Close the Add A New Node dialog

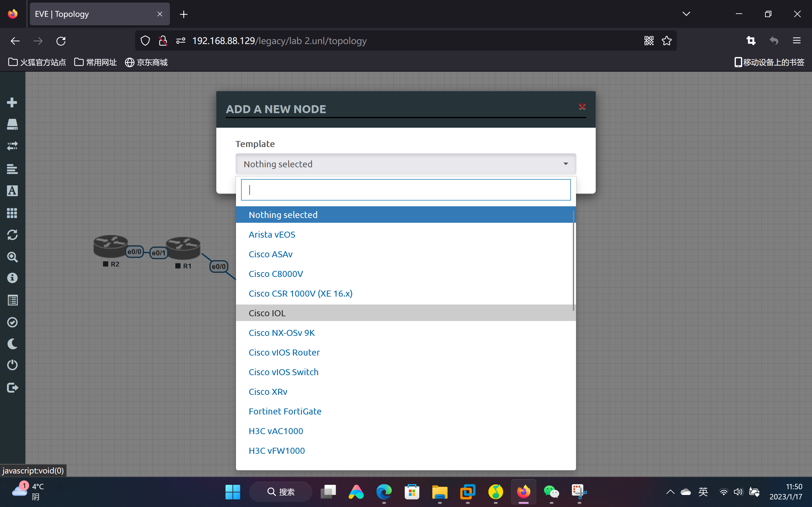[582, 107]
